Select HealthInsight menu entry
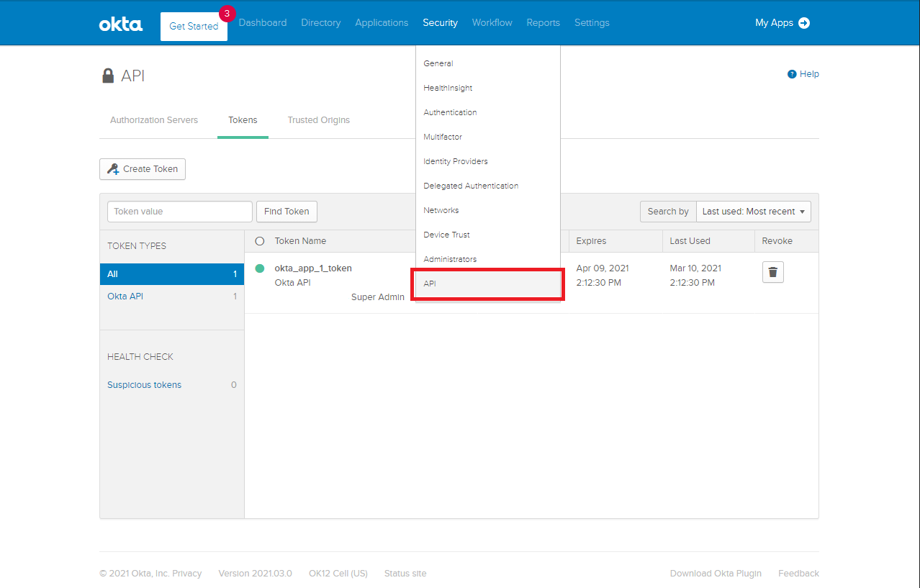 [488, 88]
